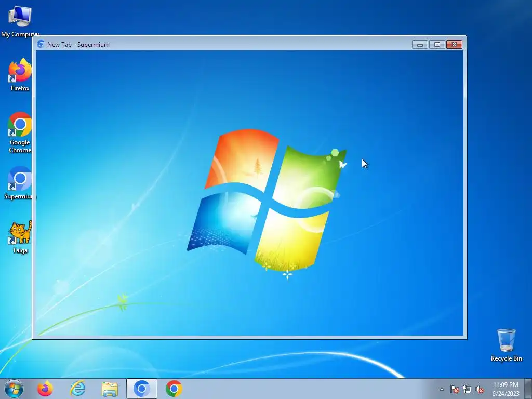This screenshot has height=399, width=532.
Task: Click the network status tray icon
Action: [467, 389]
